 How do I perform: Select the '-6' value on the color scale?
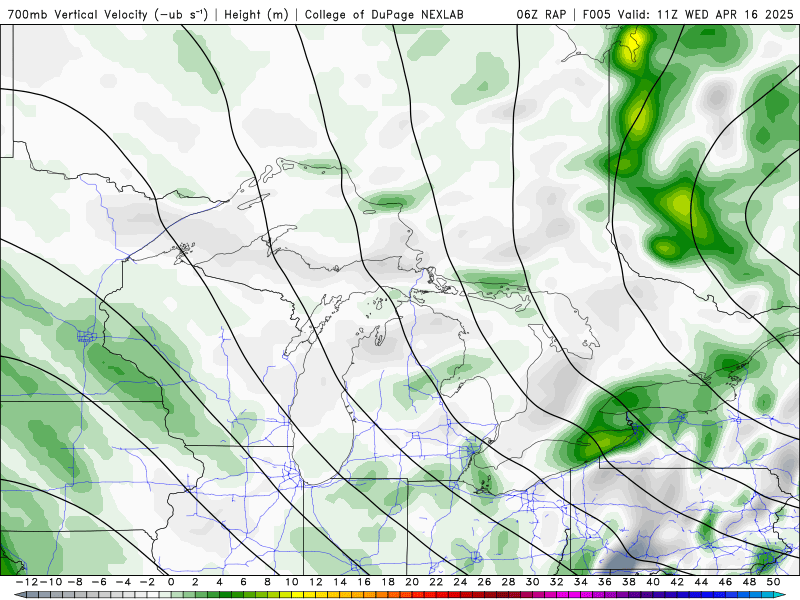click(x=99, y=582)
